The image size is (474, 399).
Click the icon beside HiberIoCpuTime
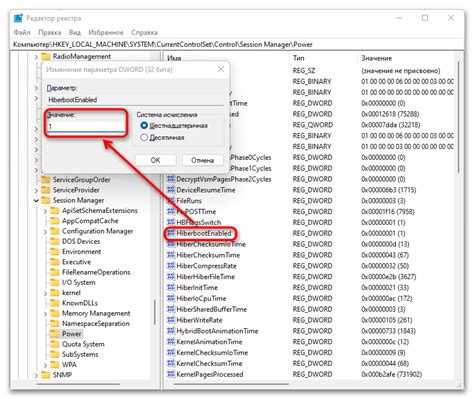pos(171,298)
